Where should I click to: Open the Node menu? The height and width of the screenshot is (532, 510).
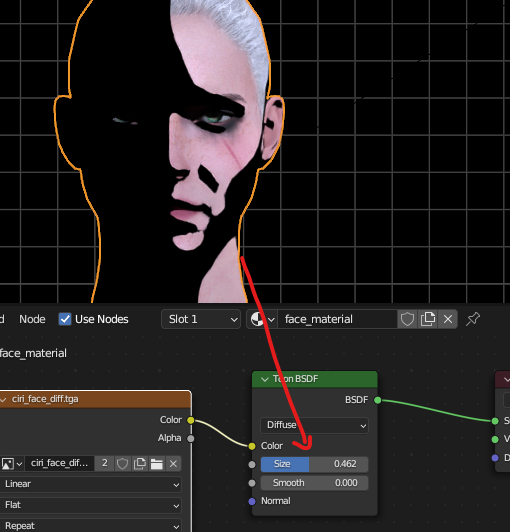tap(32, 319)
